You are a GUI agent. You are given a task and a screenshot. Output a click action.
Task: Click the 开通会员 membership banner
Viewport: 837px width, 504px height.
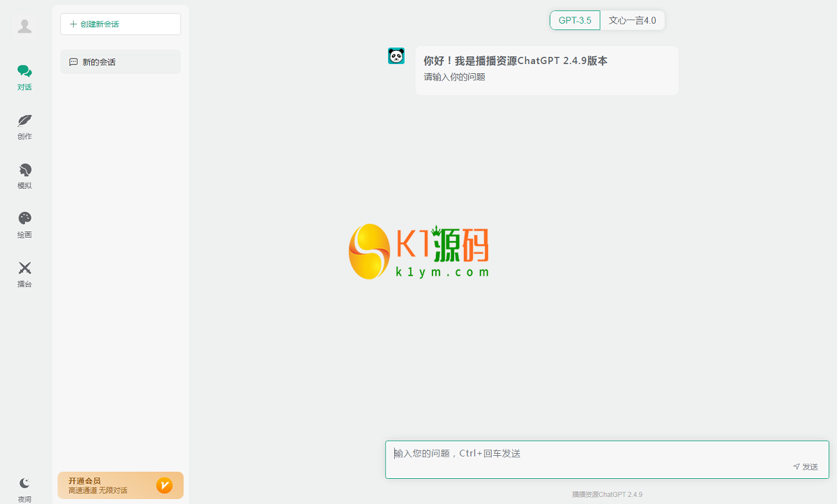click(x=120, y=485)
